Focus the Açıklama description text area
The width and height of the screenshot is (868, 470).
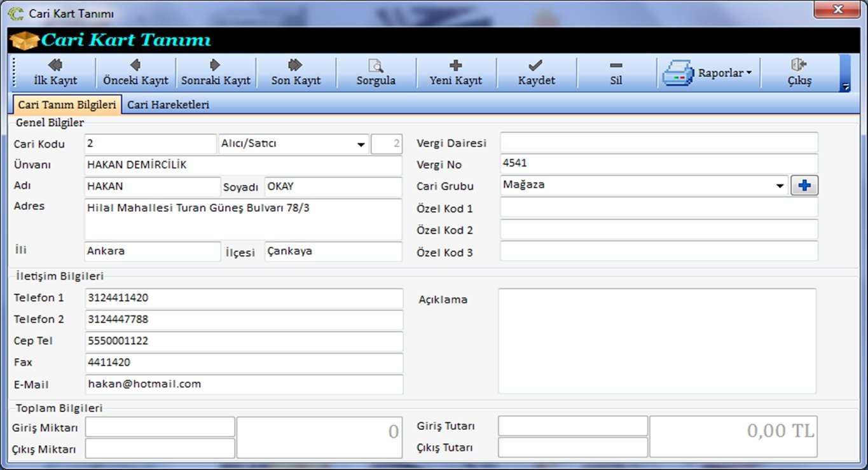pyautogui.click(x=656, y=341)
